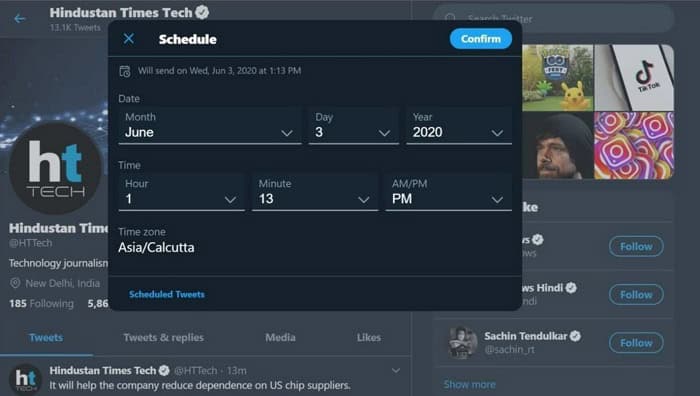Screen dimensions: 700x396
Task: Click the tweet options chevron on HTTech tweet
Action: (x=396, y=371)
